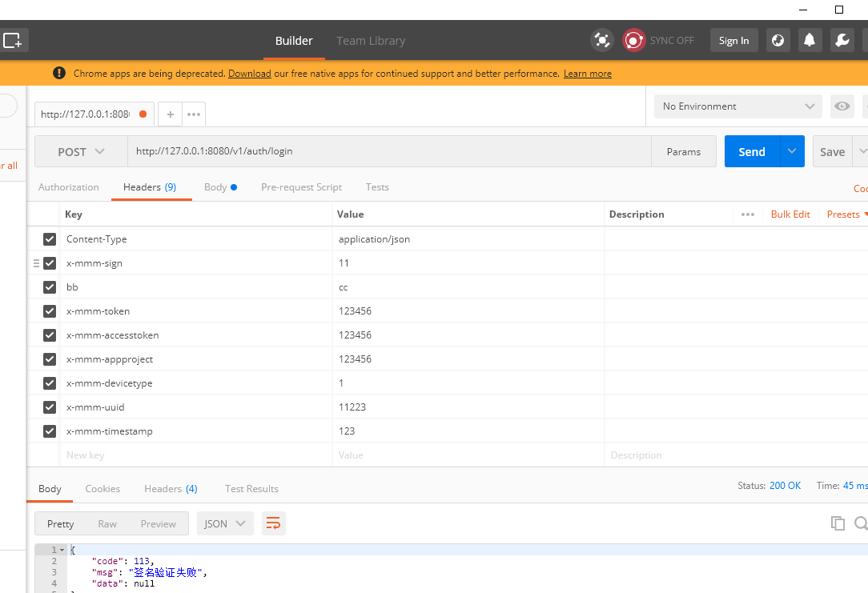This screenshot has height=593, width=868.
Task: Uncheck the x-mmm-uuid header
Action: click(x=50, y=407)
